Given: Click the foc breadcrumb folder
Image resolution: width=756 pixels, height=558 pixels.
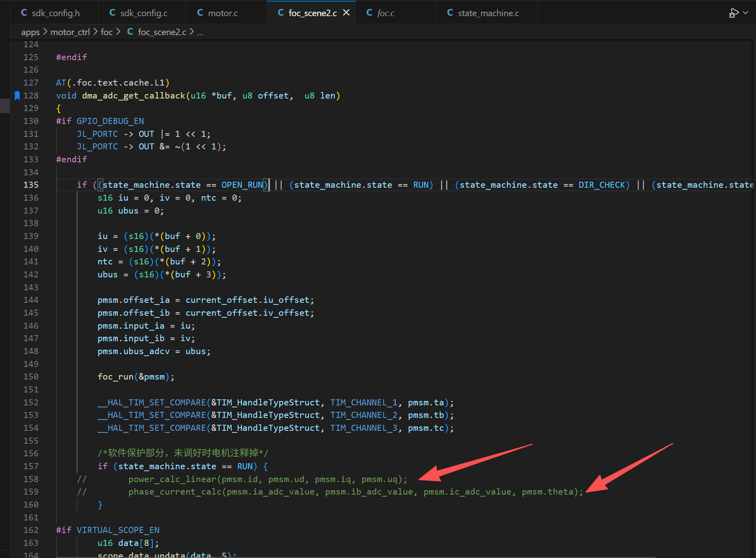Looking at the screenshot, I should (x=107, y=32).
